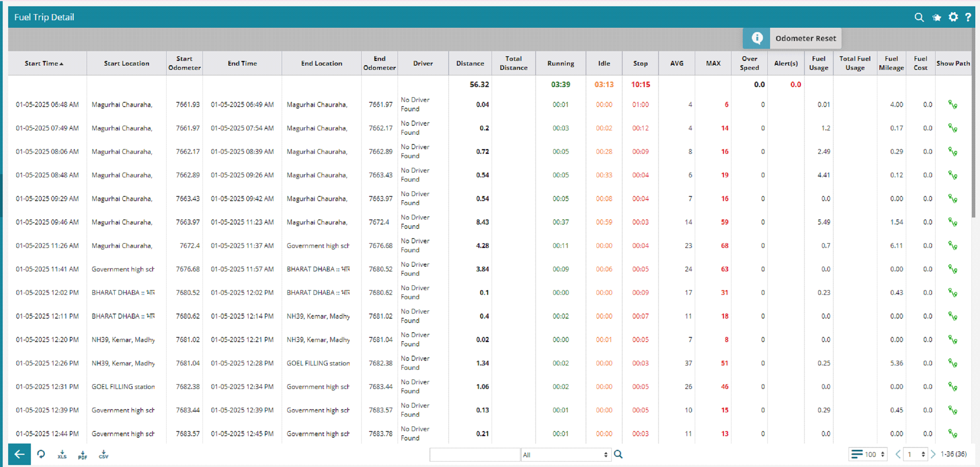Sort by Distance column header
This screenshot has height=467, width=980.
[470, 63]
